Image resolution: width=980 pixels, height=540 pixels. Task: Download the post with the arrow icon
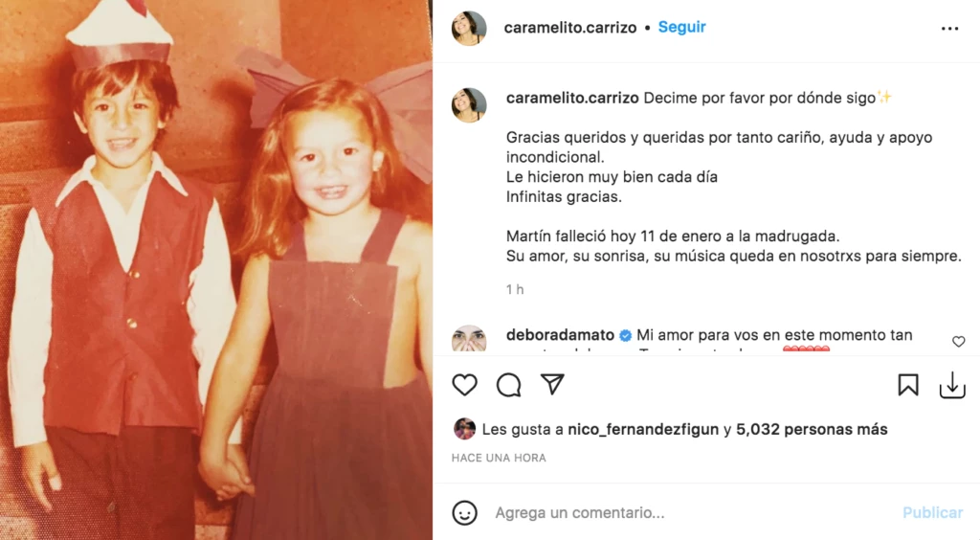click(952, 385)
